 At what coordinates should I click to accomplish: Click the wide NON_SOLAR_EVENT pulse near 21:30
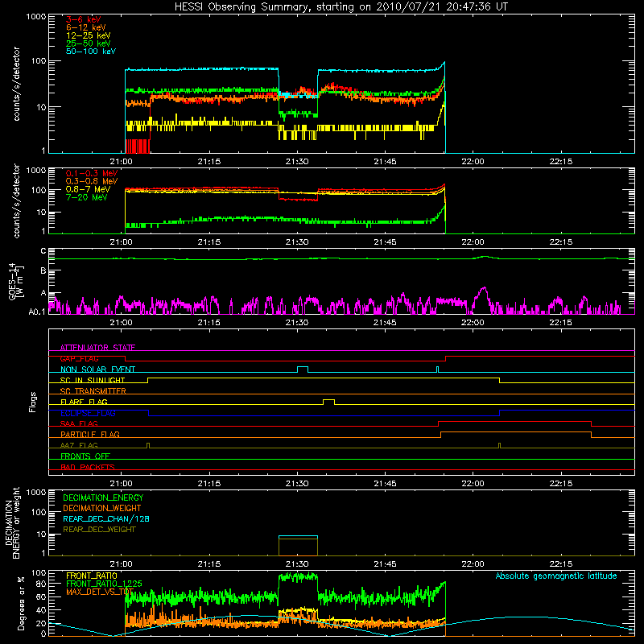click(303, 369)
